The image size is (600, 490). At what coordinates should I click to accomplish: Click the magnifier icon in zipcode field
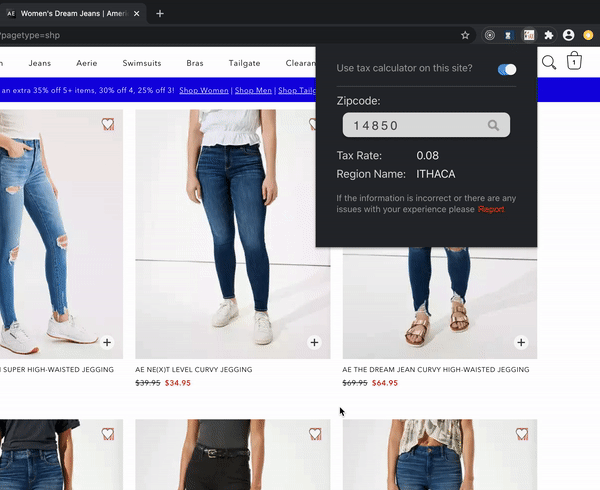click(x=493, y=125)
